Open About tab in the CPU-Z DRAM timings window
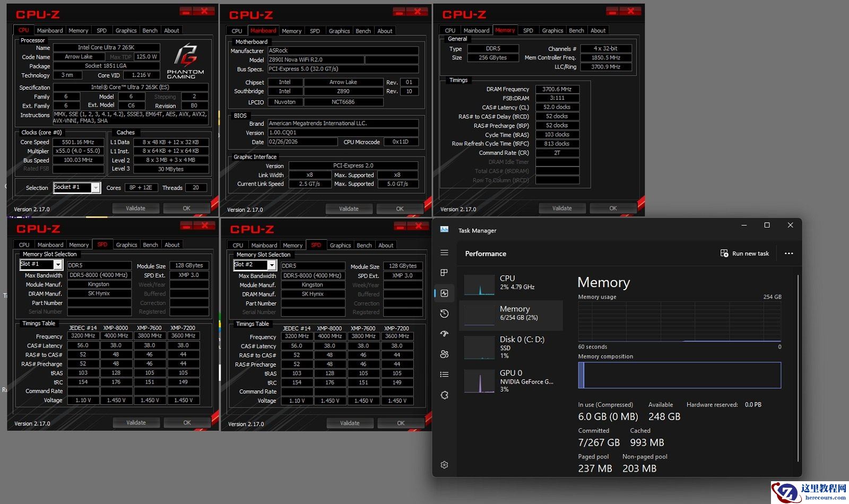The image size is (849, 504). point(598,30)
